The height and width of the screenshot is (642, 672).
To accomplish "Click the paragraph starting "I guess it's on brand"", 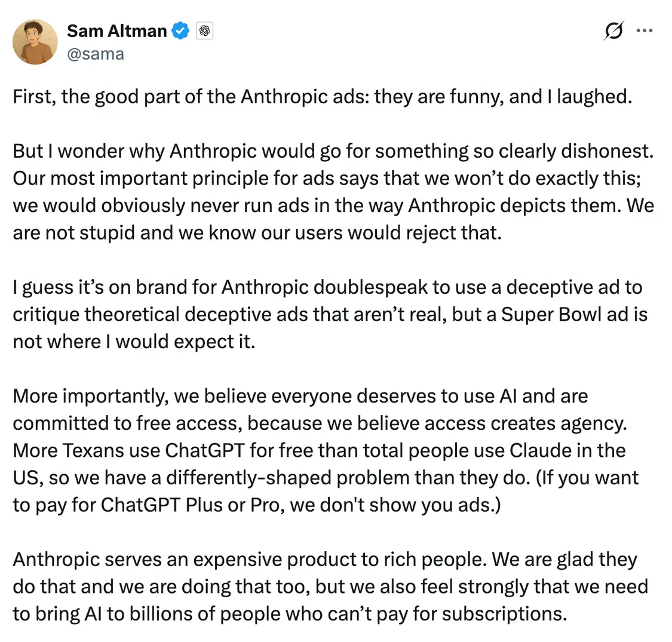I will click(x=330, y=315).
